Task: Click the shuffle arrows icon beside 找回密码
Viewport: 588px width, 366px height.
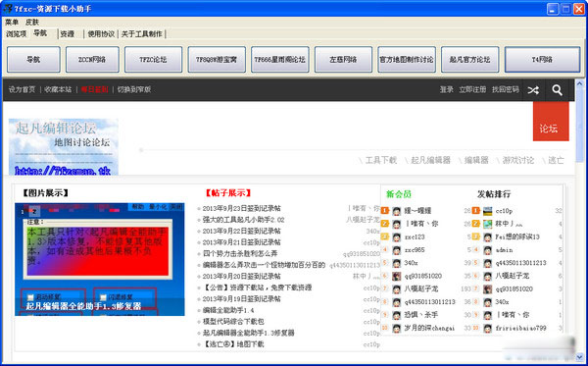Action: tap(533, 89)
